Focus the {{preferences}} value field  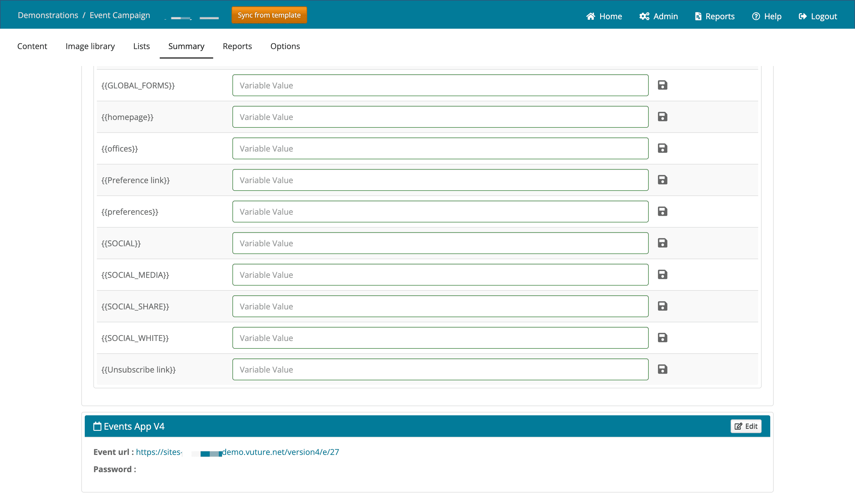point(440,212)
